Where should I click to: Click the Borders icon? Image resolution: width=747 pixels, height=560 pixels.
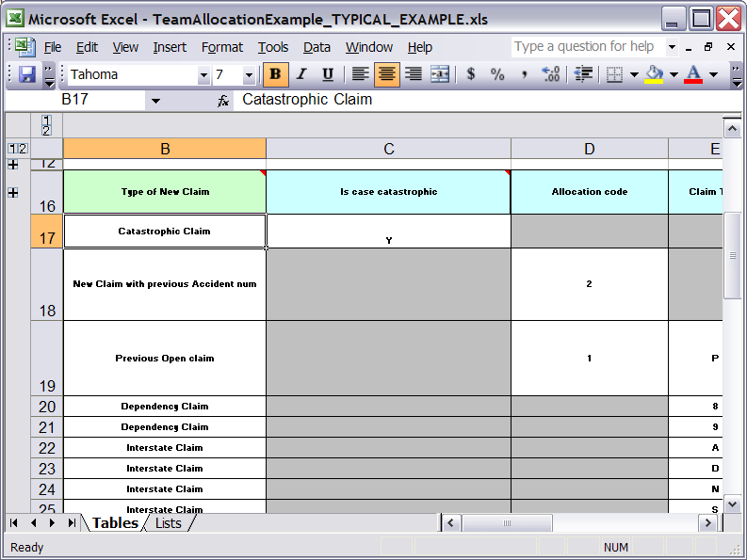(614, 75)
